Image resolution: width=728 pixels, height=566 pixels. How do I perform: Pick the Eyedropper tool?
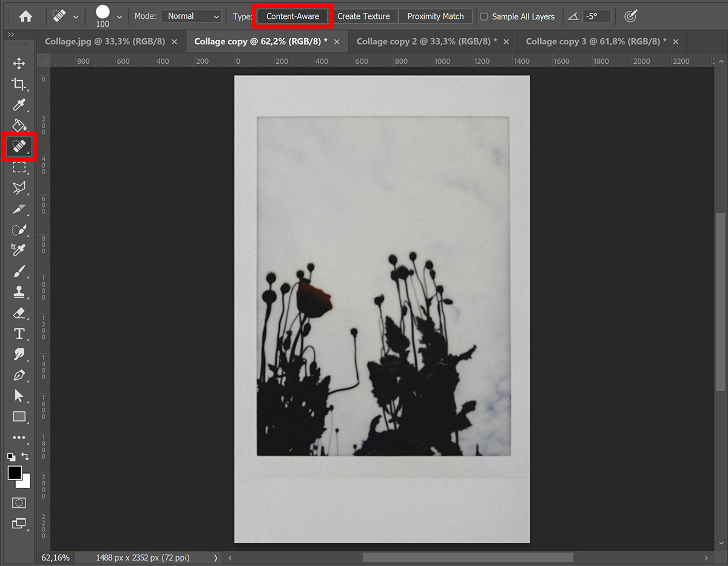(x=19, y=105)
